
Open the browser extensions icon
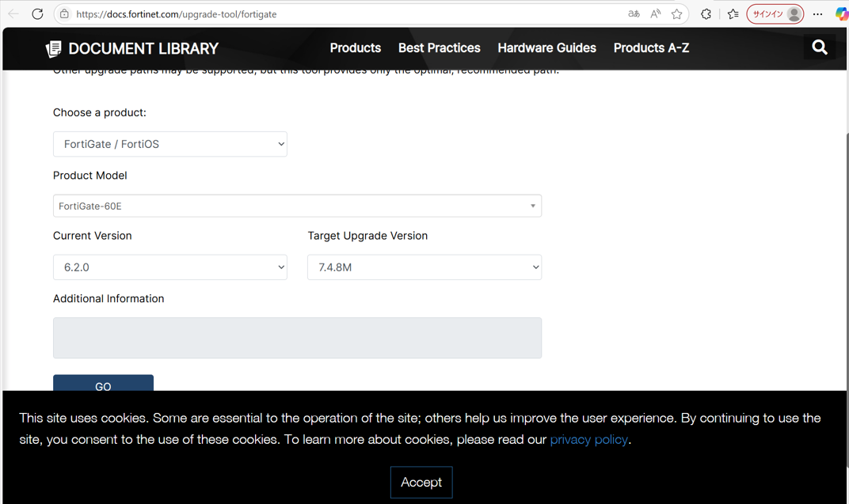(706, 14)
